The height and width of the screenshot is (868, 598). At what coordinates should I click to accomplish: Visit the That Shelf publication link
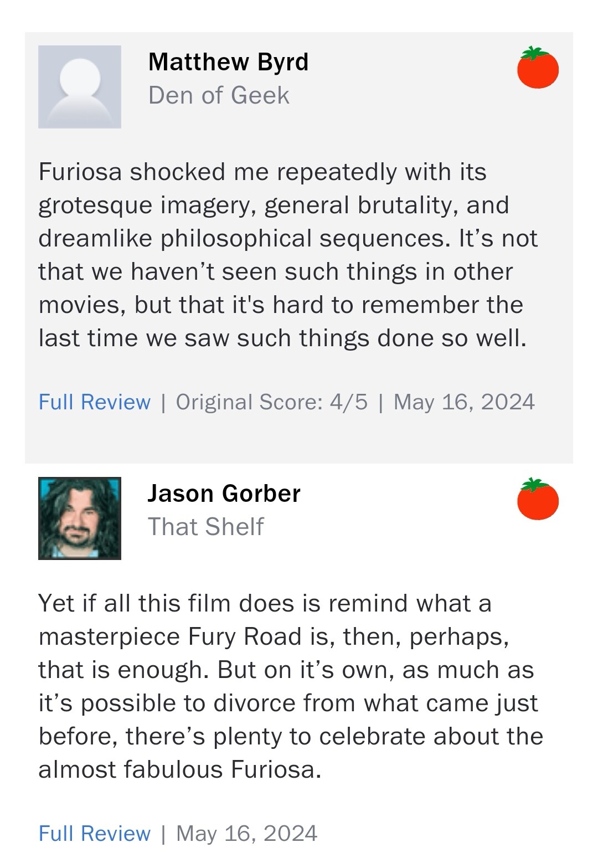[205, 527]
